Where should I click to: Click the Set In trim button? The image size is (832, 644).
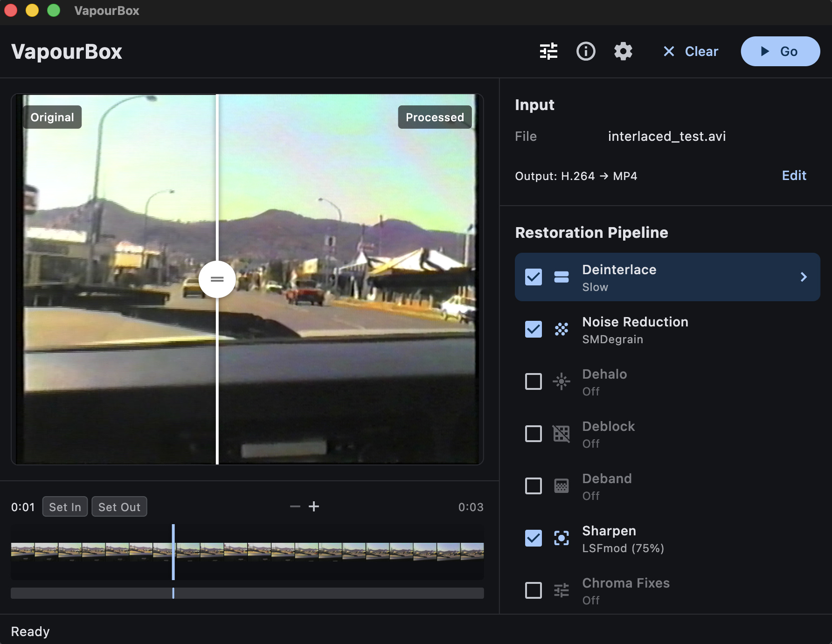[x=65, y=507]
